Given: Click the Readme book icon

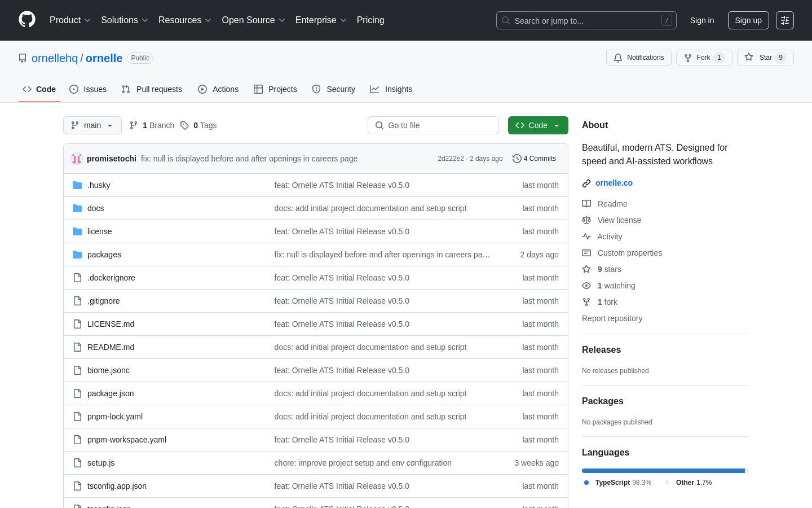Looking at the screenshot, I should click(x=586, y=204).
